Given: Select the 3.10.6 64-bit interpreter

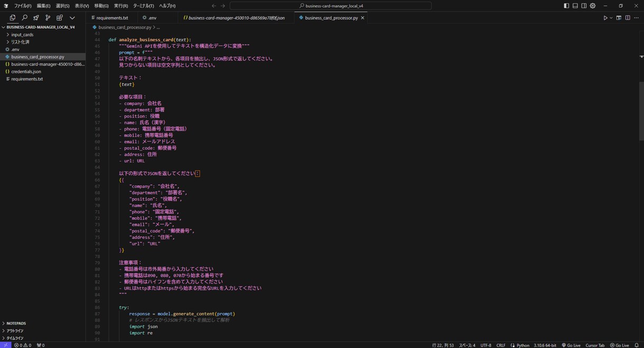Looking at the screenshot, I should (546, 345).
